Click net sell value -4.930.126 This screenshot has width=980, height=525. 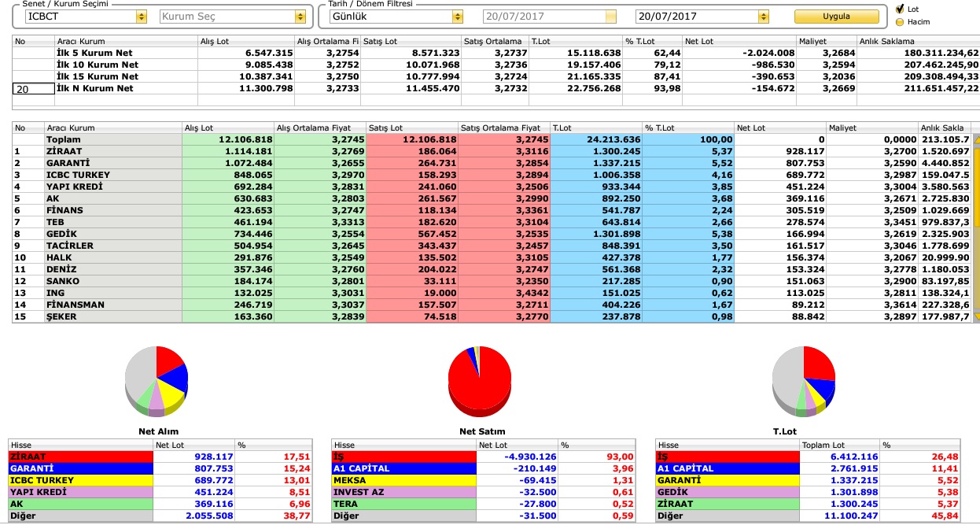click(531, 457)
